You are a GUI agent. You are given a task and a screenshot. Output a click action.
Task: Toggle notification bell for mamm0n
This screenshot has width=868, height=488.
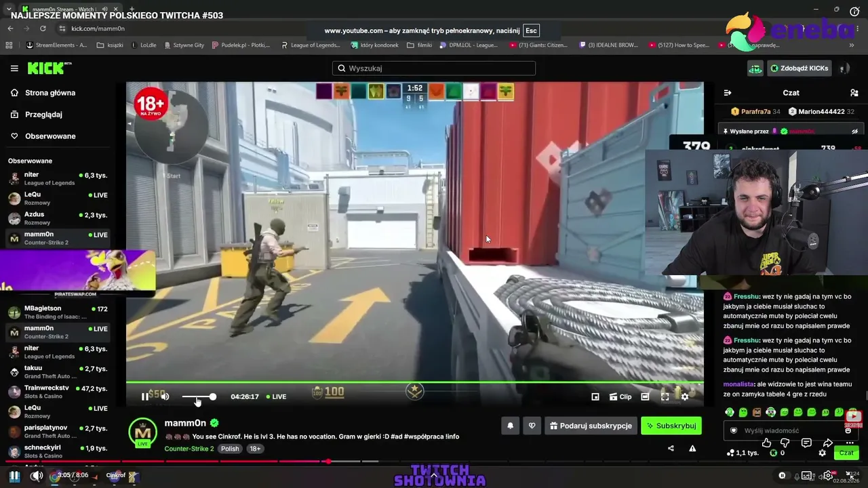click(511, 426)
